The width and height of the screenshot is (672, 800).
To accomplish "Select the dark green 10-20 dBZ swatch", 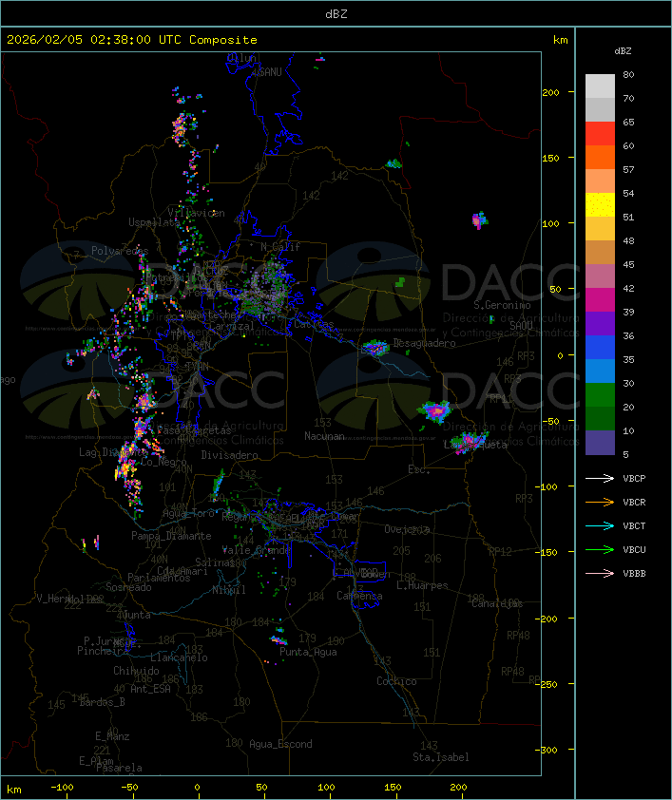I will coord(600,418).
